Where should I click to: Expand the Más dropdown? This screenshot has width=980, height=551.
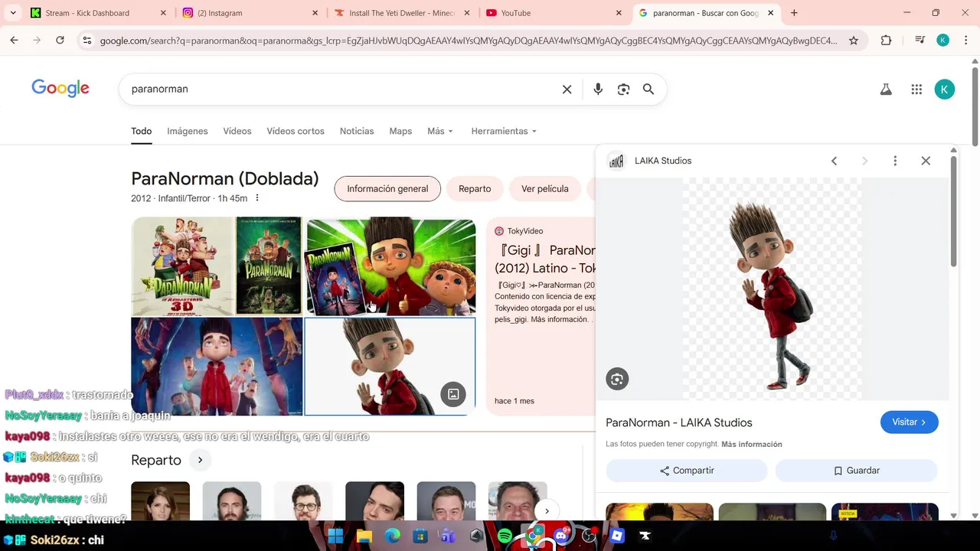[x=440, y=131]
